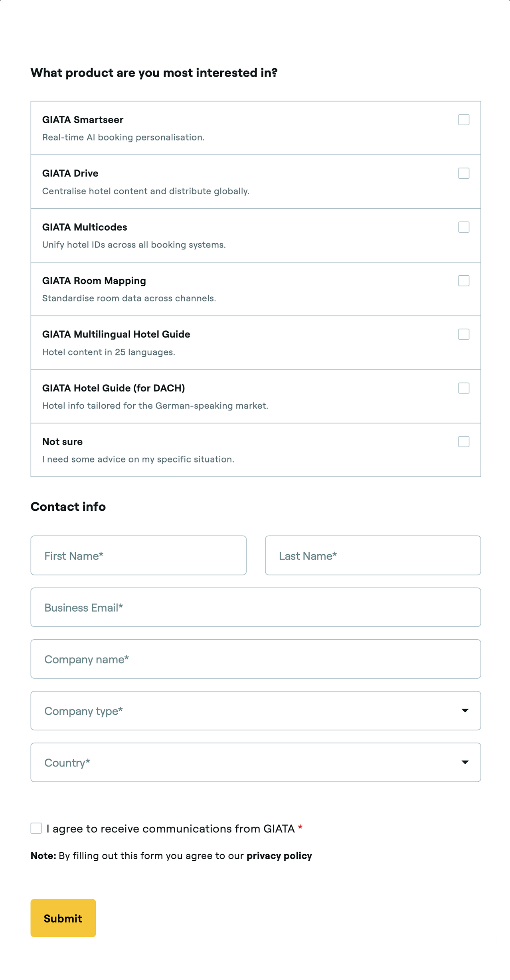Open the privacy policy link
The height and width of the screenshot is (980, 510).
(x=279, y=856)
